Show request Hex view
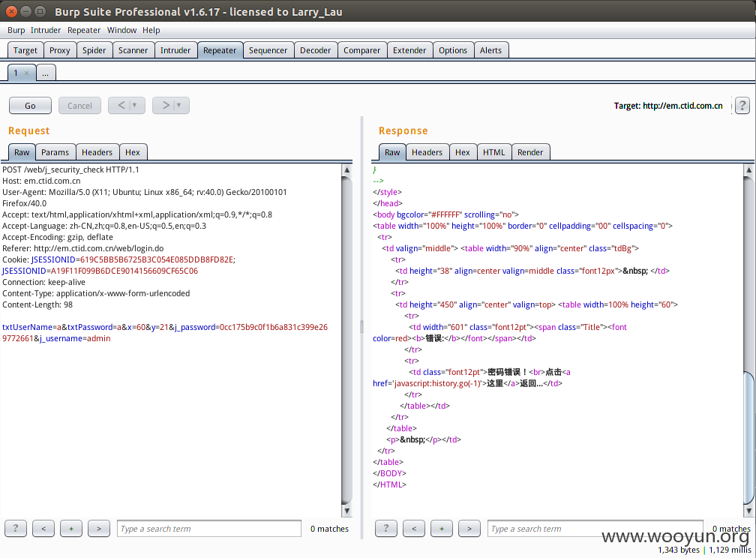 click(133, 152)
